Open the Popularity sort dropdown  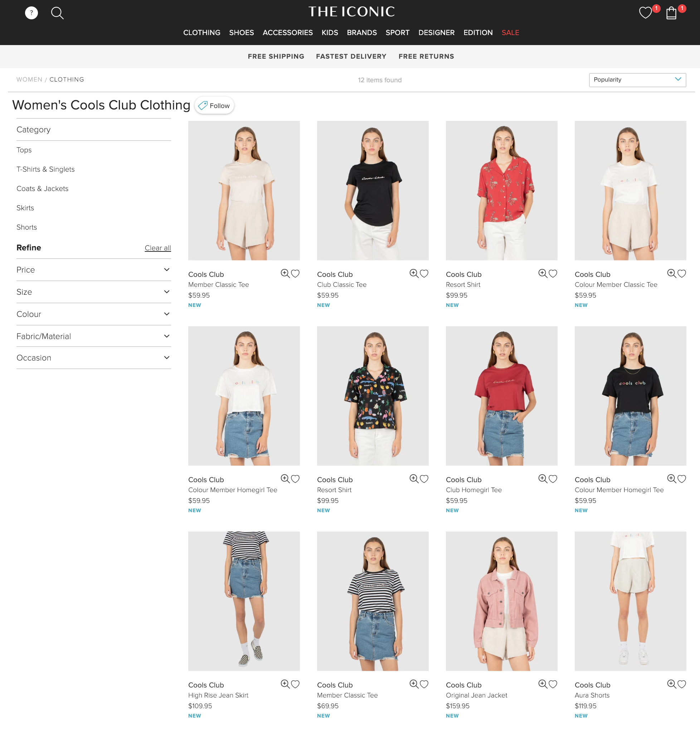point(637,80)
